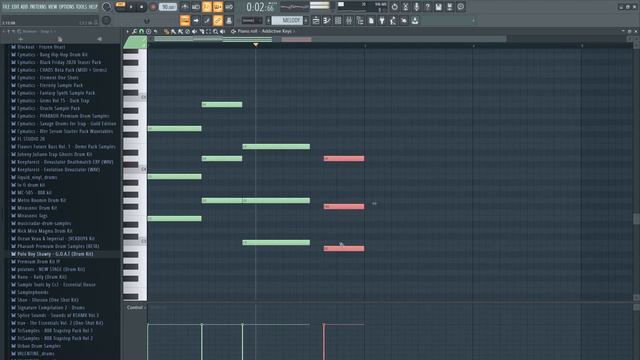Click the main volume knob near menu bar
The image size is (640, 360).
[x=107, y=7]
